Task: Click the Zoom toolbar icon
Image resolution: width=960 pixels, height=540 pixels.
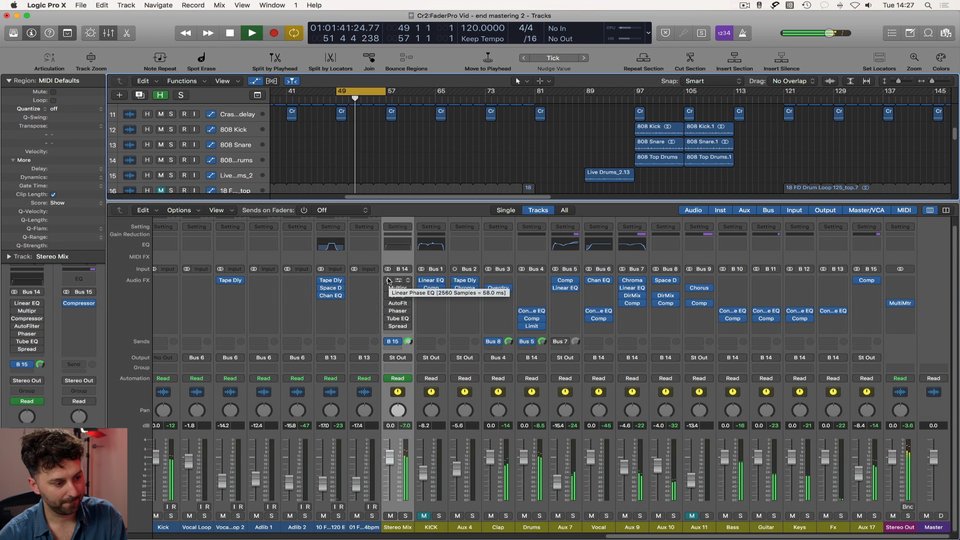Action: [x=914, y=58]
